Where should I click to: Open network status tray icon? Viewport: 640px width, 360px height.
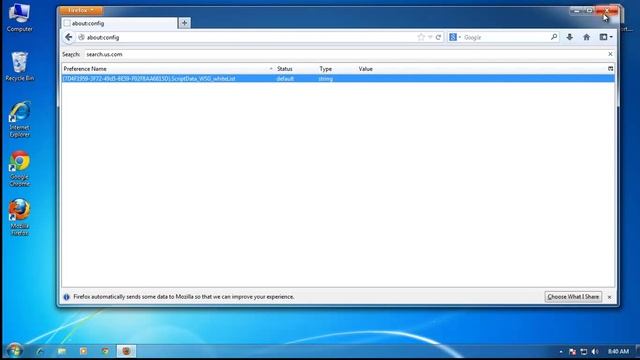pyautogui.click(x=584, y=351)
